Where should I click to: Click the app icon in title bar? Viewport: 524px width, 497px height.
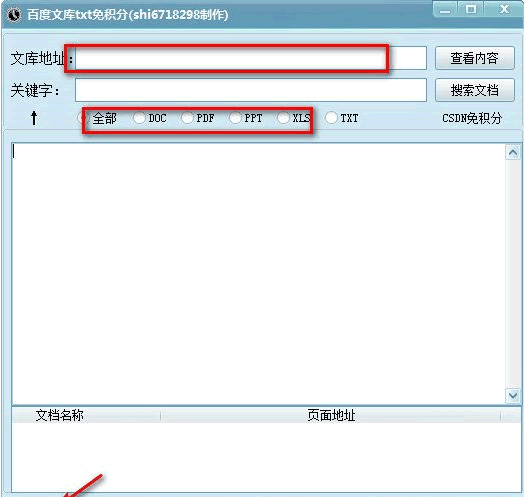14,15
